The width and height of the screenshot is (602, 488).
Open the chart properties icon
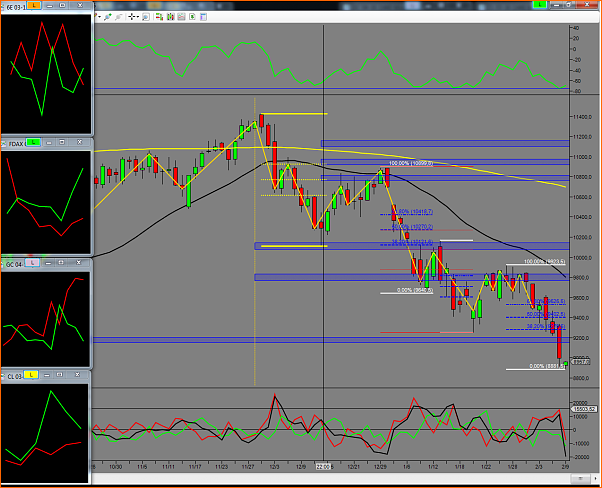click(203, 17)
